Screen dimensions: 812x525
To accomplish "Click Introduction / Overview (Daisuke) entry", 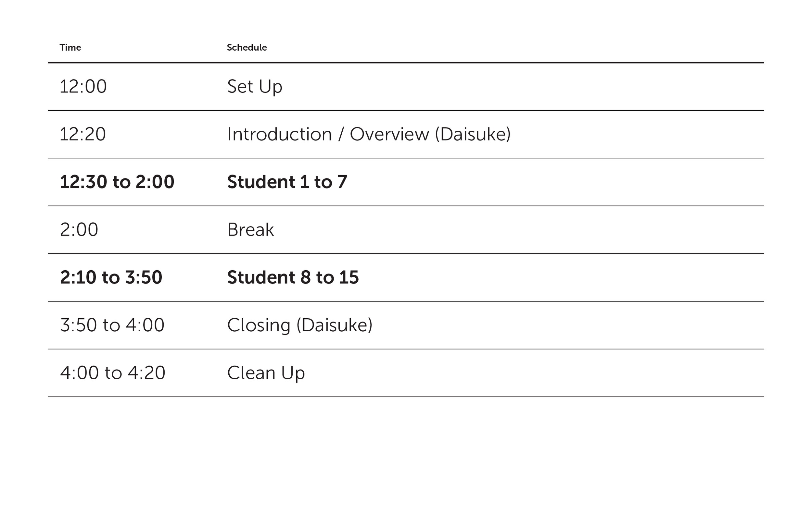I will [x=369, y=134].
